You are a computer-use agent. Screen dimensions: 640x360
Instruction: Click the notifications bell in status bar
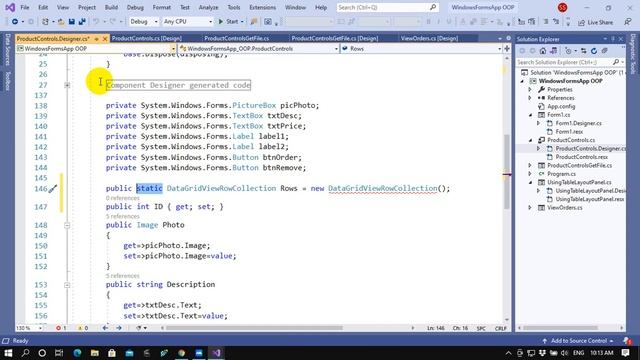627,340
